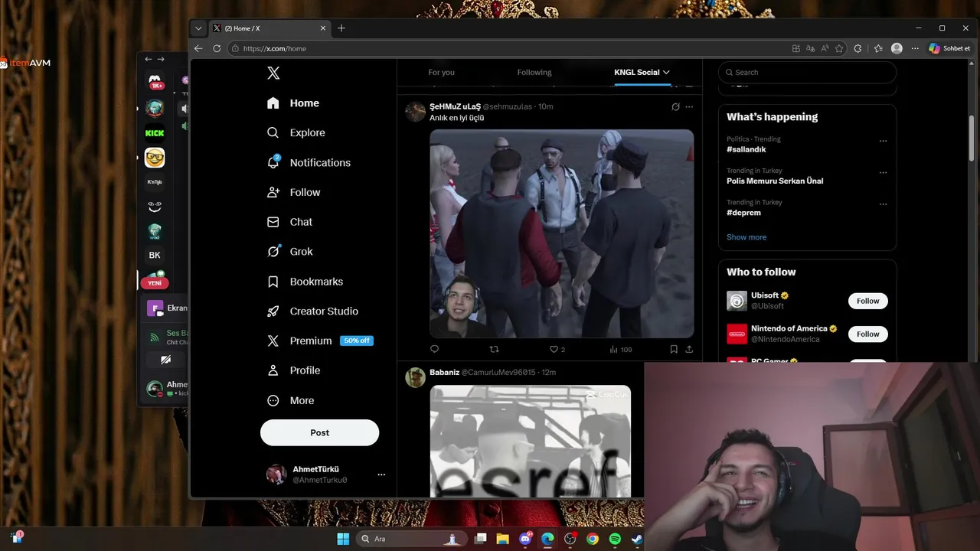Click the translate icon in address bar

pos(811,48)
